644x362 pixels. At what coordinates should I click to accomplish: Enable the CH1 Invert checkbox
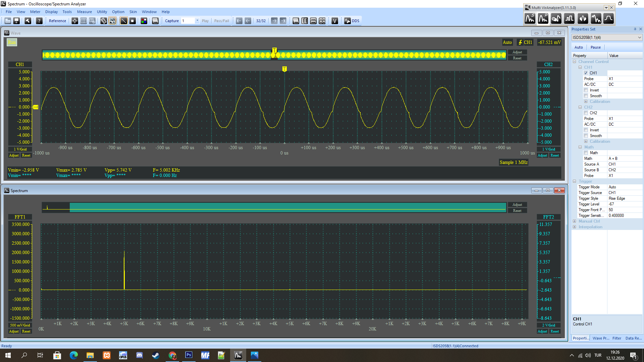click(586, 90)
